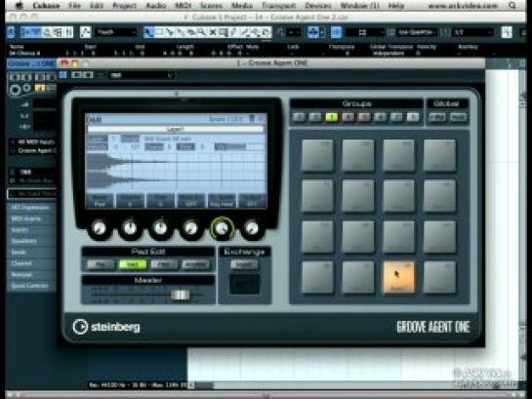Click the Layer bar in LCD display

coord(176,129)
